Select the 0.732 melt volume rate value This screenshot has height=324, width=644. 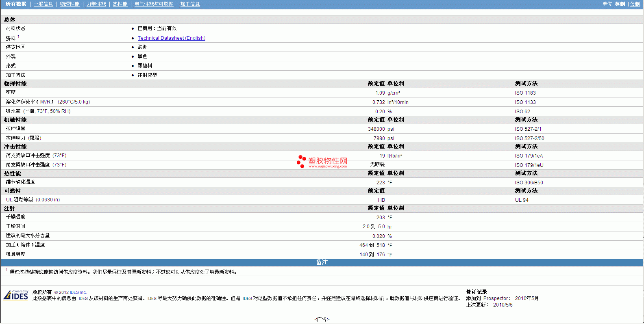[379, 102]
